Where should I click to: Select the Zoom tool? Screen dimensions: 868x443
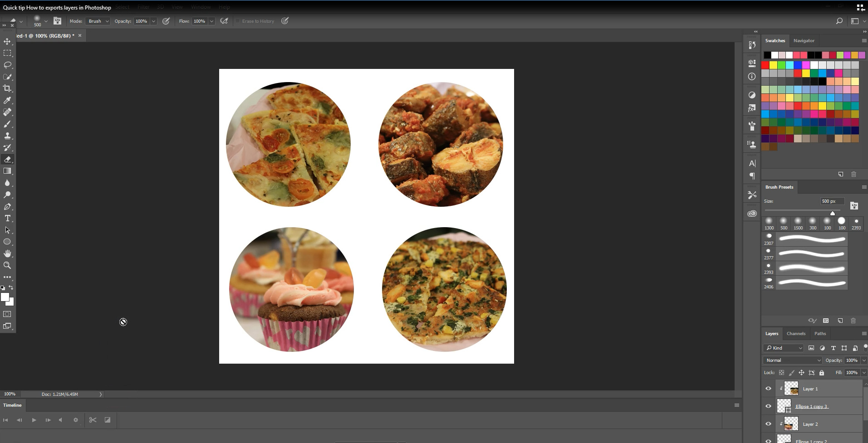[x=7, y=265]
